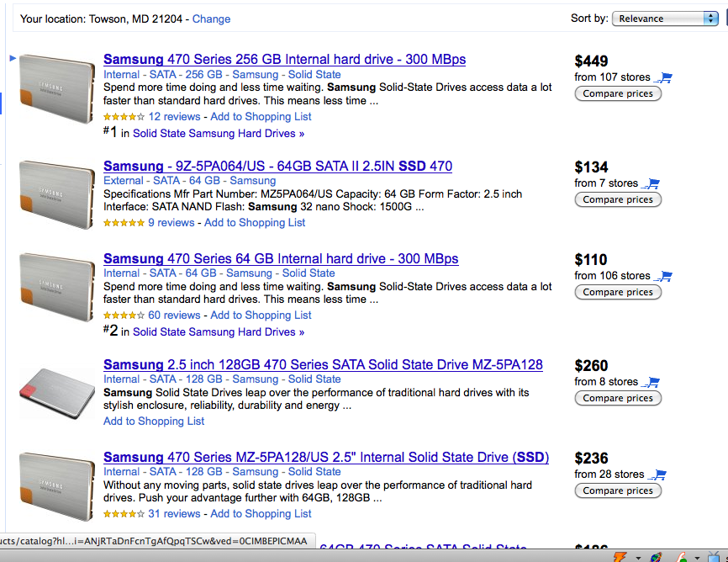Image resolution: width=728 pixels, height=562 pixels.
Task: Click the 9Z-5PA064/US product thumbnail
Action: tap(57, 195)
